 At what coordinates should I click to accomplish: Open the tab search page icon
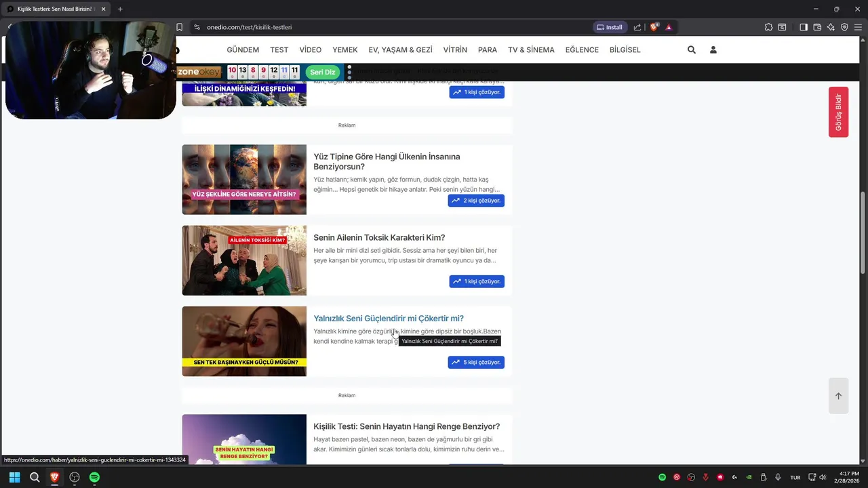(782, 27)
